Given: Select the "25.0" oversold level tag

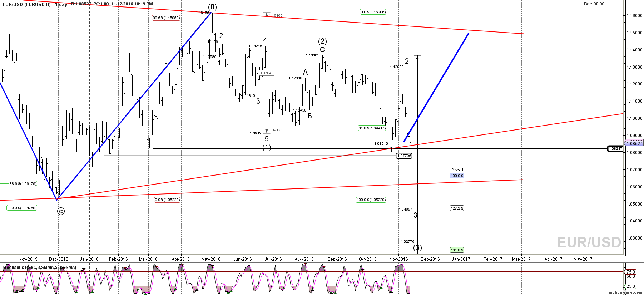Looking at the screenshot, I should [x=631, y=286].
